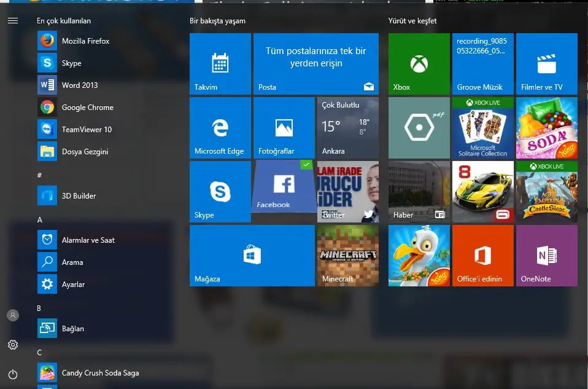Open the hamburger menu at top left
Image resolution: width=588 pixels, height=389 pixels.
pyautogui.click(x=13, y=21)
